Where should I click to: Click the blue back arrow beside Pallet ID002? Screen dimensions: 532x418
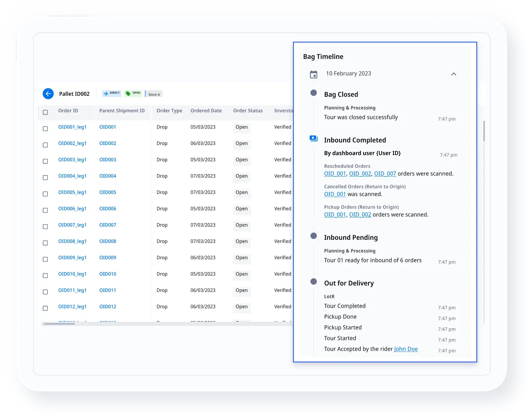point(48,94)
